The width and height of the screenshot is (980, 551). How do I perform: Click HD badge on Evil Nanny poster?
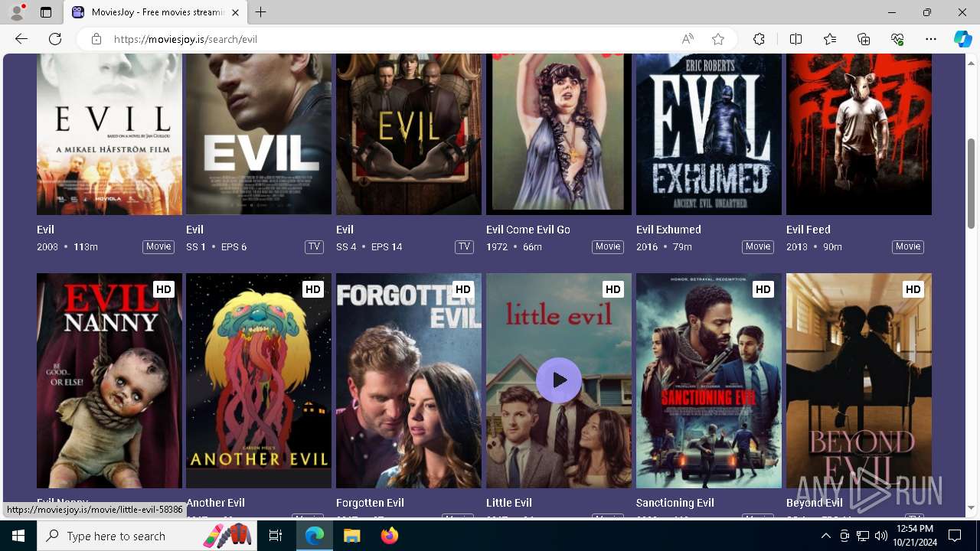coord(164,289)
